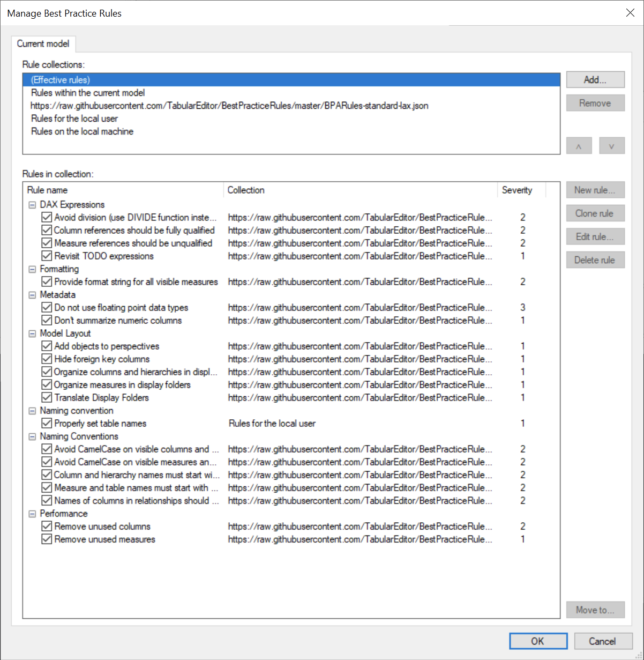Screen dimensions: 644x660
Task: Collapse the Metadata rule group
Action: click(x=32, y=294)
